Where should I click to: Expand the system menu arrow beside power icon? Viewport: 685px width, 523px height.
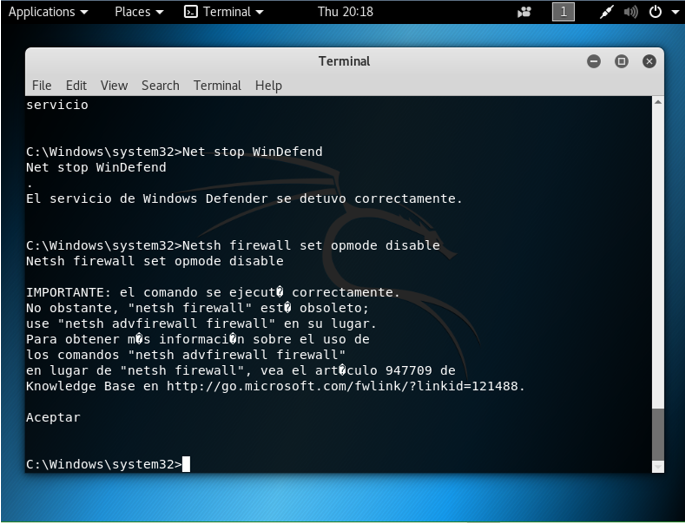(675, 12)
